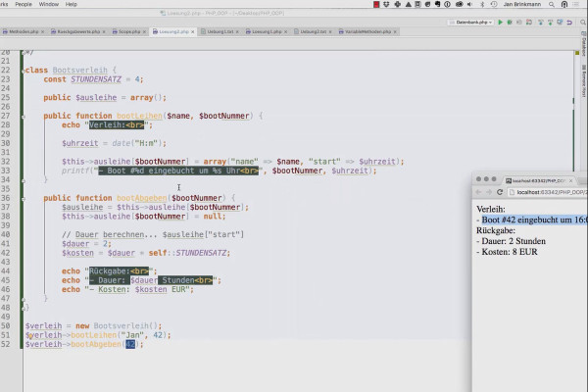This screenshot has height=392, width=588.
Task: Click the STUNDENSATZ constant on line 23
Action: [x=96, y=79]
